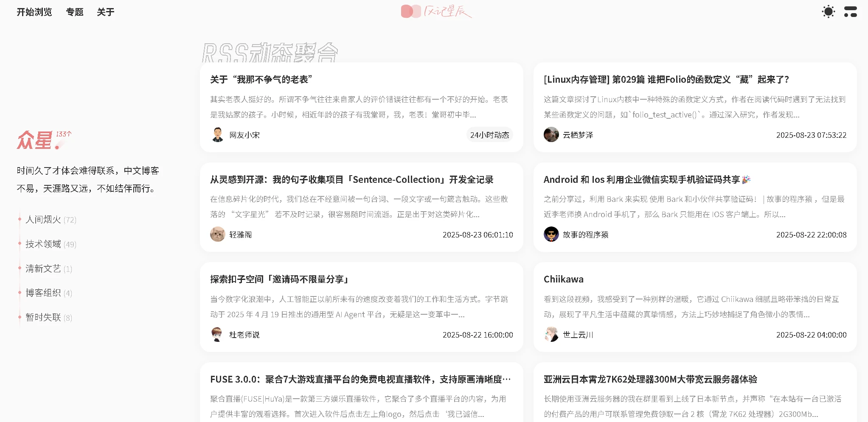The width and height of the screenshot is (868, 422).
Task: Click 网友小宋 author avatar
Action: (x=217, y=135)
